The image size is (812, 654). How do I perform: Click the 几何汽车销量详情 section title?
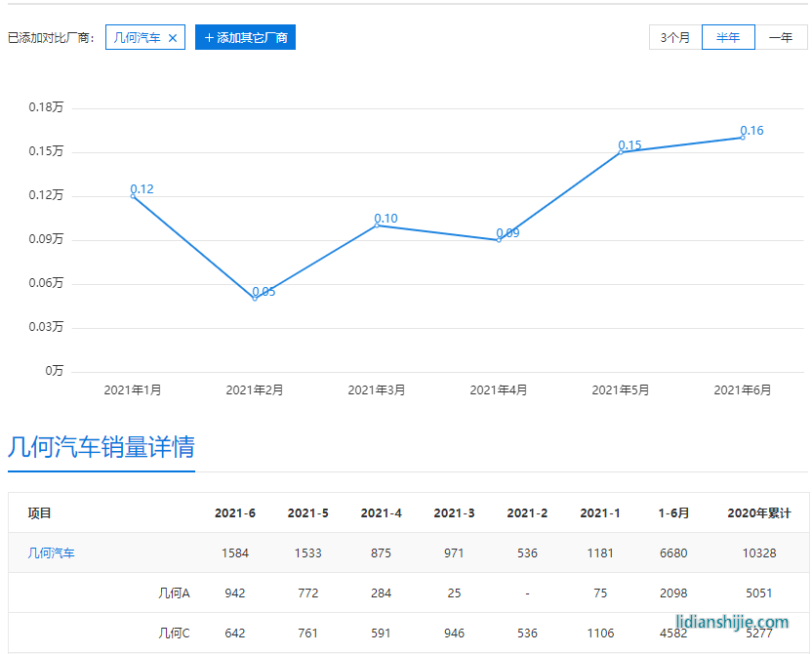point(101,448)
